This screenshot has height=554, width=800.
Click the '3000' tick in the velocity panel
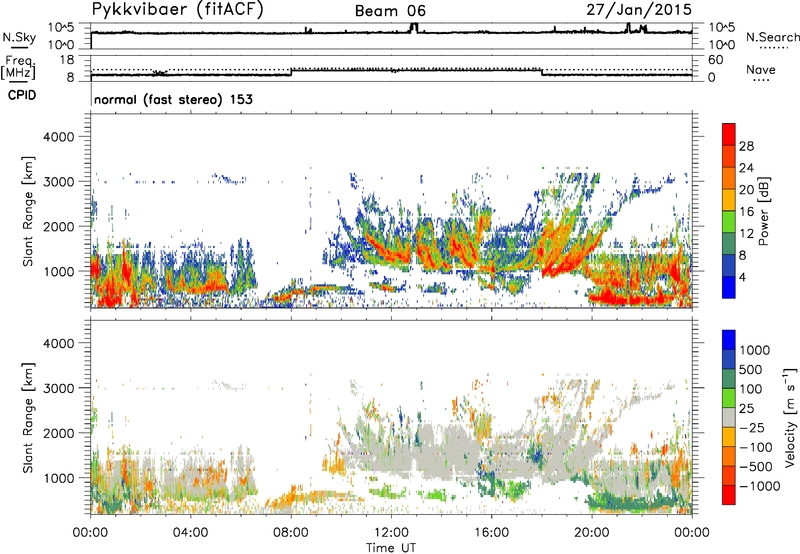tap(58, 388)
